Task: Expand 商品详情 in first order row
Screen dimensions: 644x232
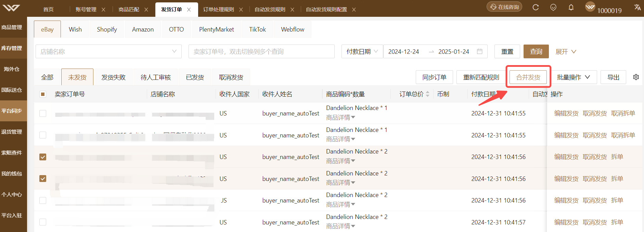Action: [x=340, y=118]
